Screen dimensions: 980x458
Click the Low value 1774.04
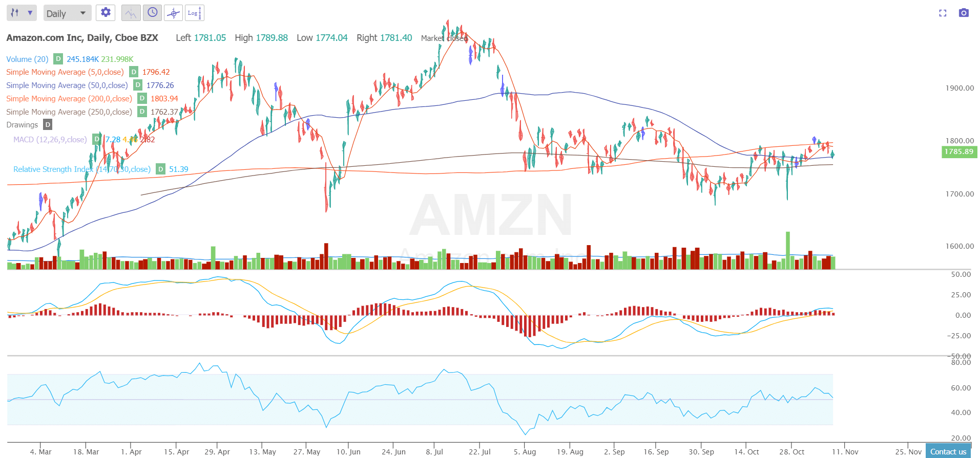coord(331,38)
